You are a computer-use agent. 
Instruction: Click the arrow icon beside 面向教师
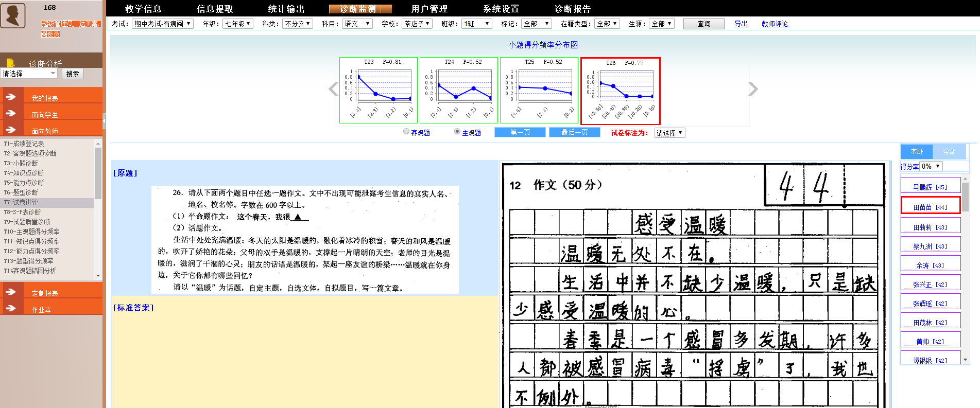11,130
